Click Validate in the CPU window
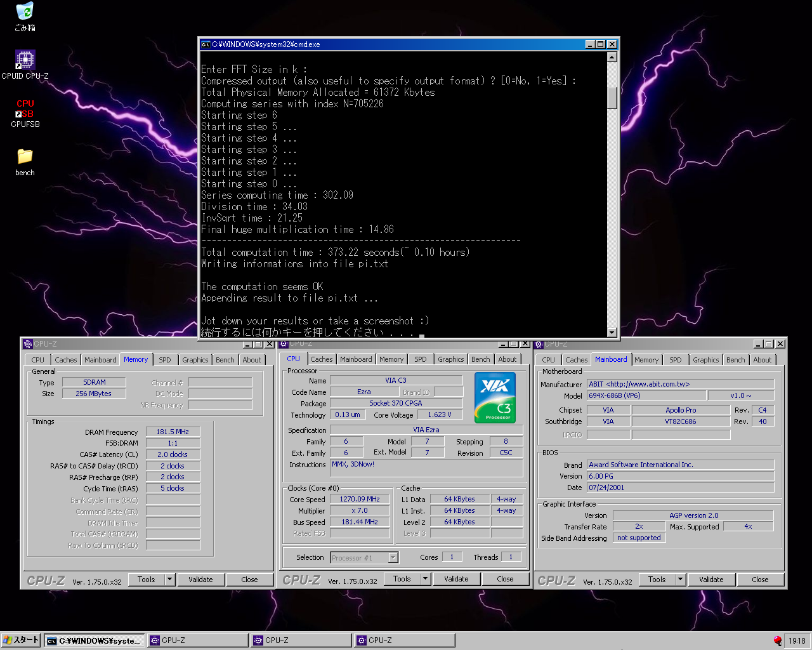This screenshot has width=812, height=650. click(x=456, y=579)
